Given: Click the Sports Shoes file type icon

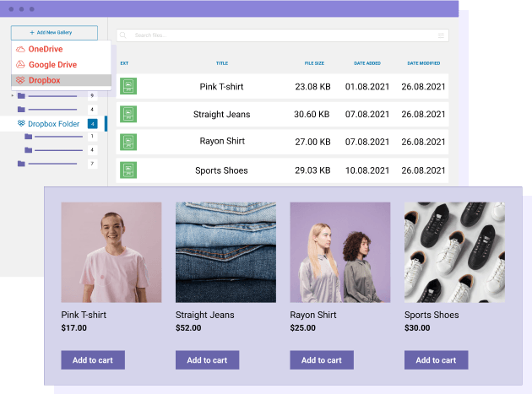Looking at the screenshot, I should 128,170.
